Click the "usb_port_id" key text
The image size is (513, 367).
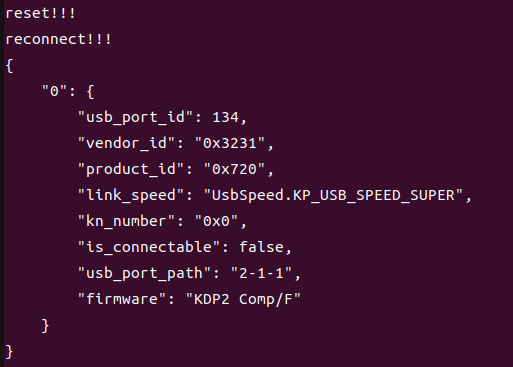135,117
